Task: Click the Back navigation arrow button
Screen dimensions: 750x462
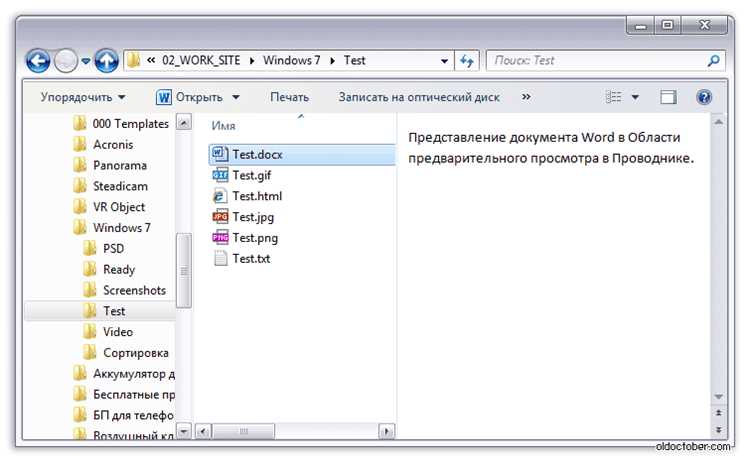Action: pos(38,61)
